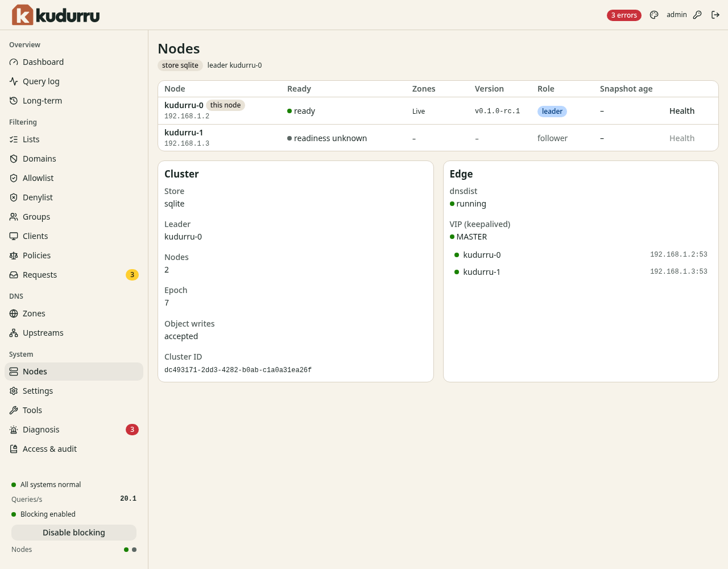Click the Kudurru logo icon
The image size is (728, 569).
point(22,15)
